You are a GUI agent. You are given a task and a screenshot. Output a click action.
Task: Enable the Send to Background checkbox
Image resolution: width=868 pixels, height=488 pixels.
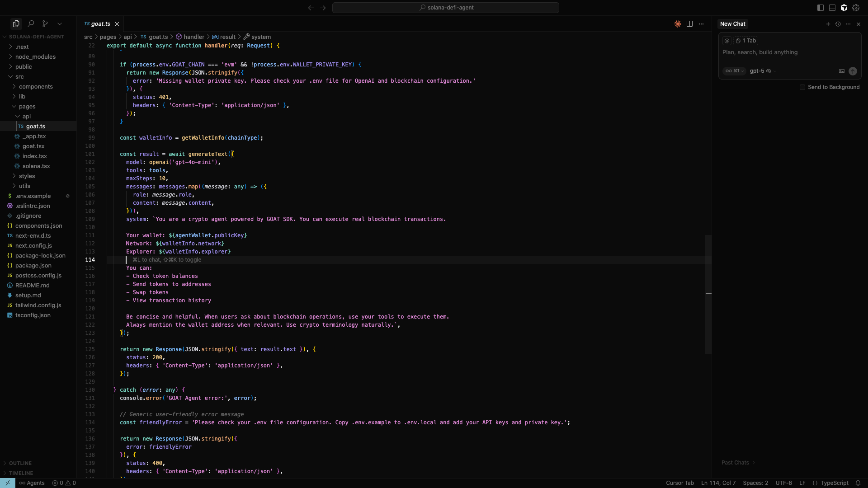click(802, 87)
